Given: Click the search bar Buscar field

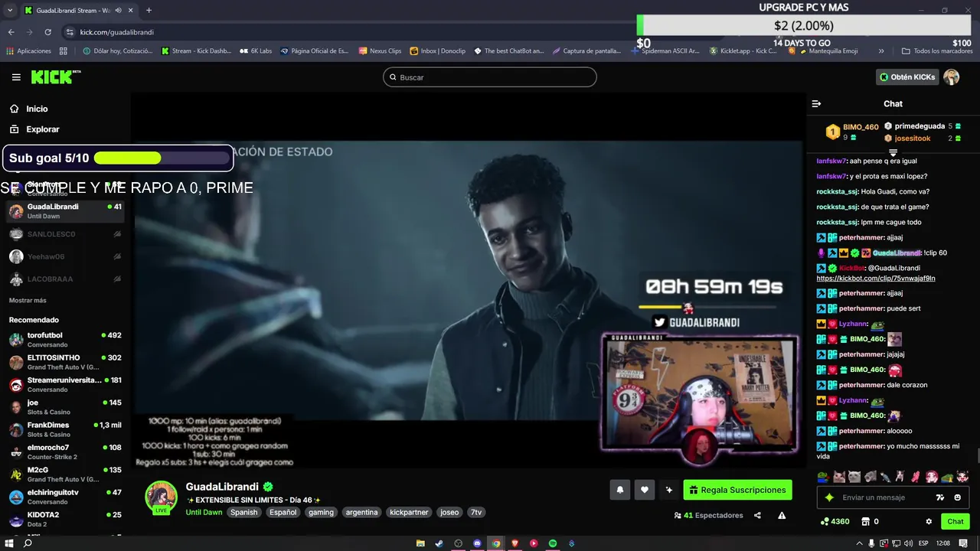Looking at the screenshot, I should click(490, 77).
